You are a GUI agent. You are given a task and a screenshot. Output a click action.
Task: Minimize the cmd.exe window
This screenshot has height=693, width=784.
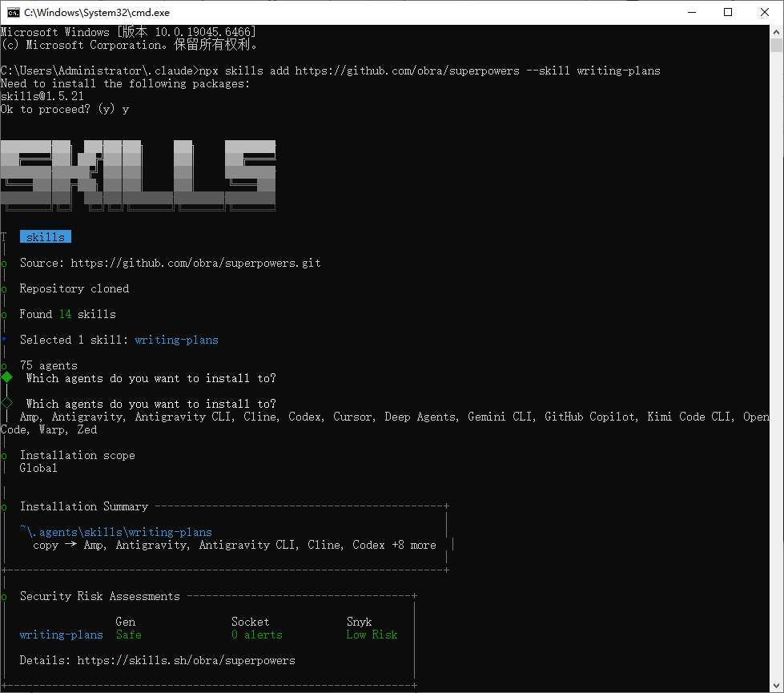[692, 13]
